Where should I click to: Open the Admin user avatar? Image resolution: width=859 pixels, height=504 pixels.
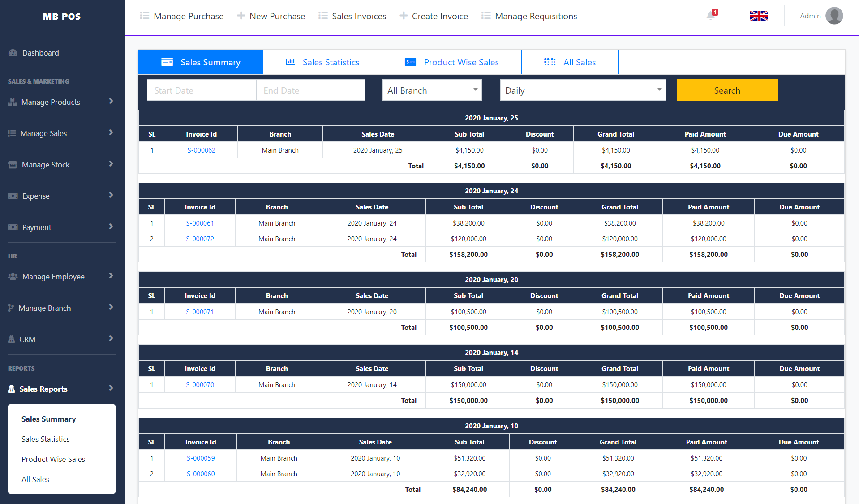[834, 16]
